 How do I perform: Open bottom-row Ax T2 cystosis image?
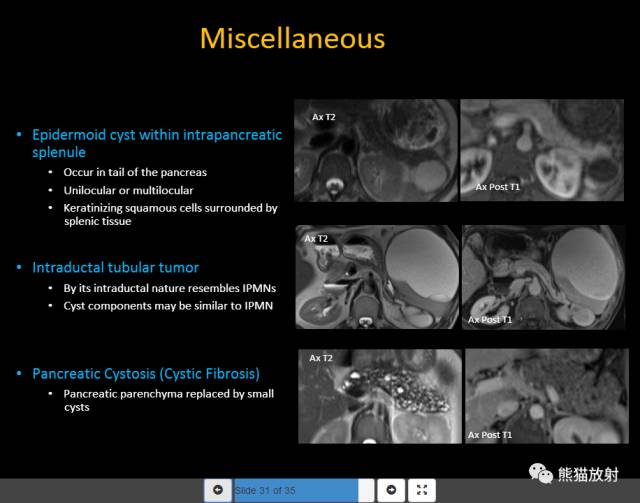380,396
